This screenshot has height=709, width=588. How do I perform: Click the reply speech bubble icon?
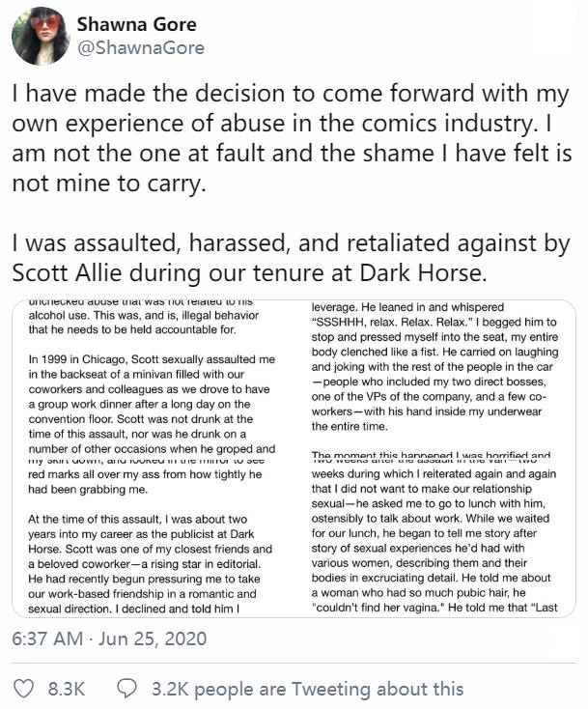(x=127, y=689)
